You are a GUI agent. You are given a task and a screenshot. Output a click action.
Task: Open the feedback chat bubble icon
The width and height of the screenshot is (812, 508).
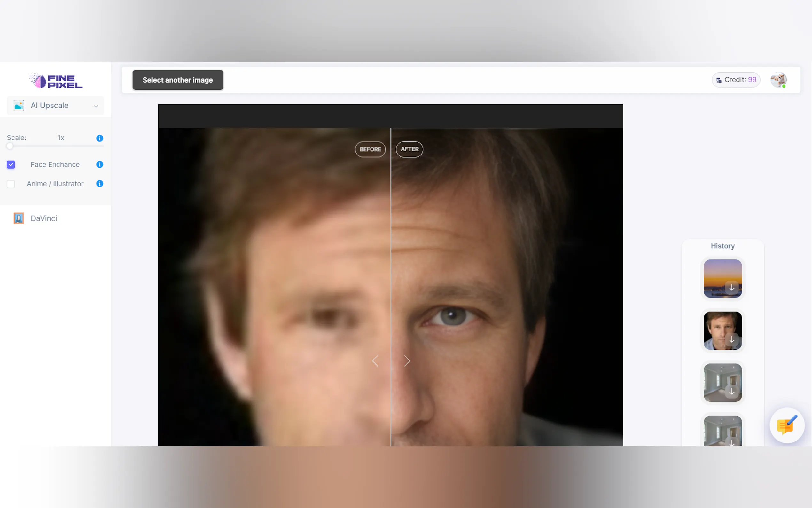(x=786, y=425)
